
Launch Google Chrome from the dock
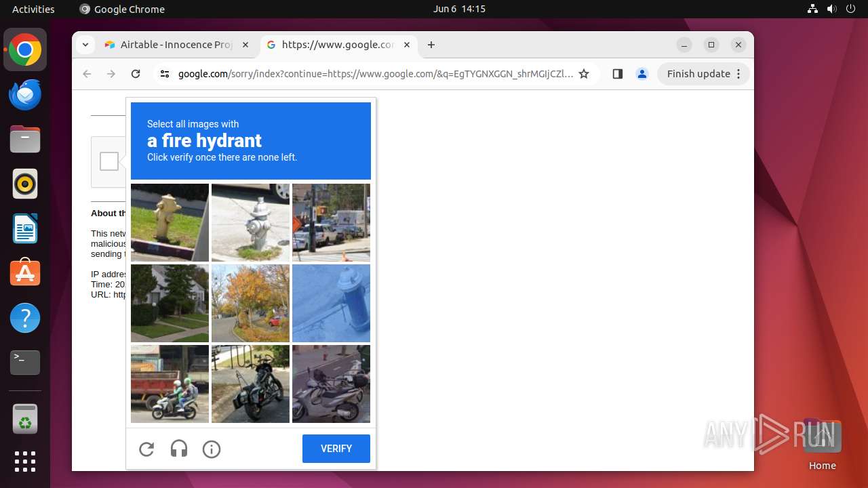[25, 50]
